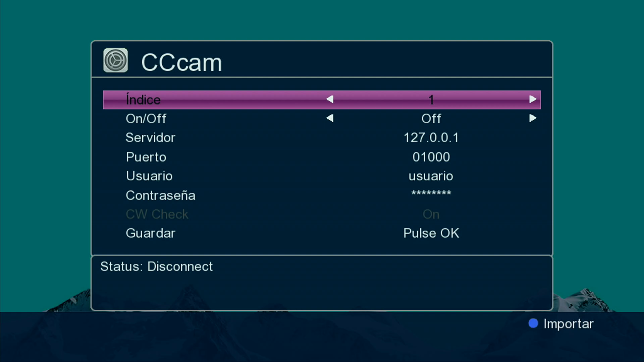The height and width of the screenshot is (362, 644).
Task: Select the Índice menu row
Action: point(143,100)
